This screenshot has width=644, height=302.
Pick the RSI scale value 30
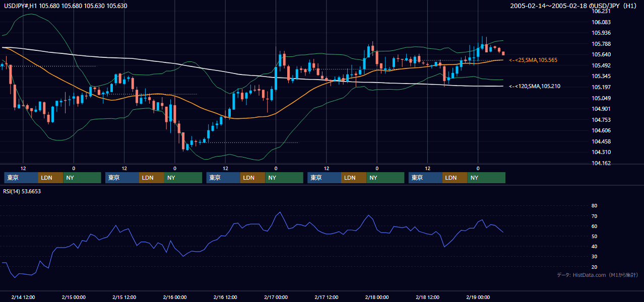594,256
